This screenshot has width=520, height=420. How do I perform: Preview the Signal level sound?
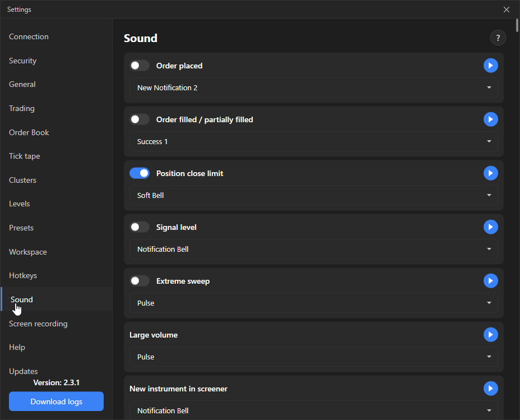click(x=490, y=227)
